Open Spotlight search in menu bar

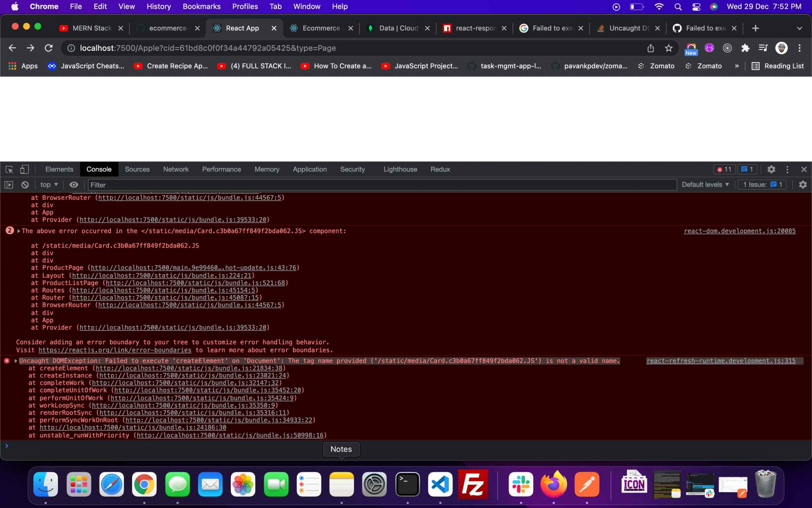coord(678,6)
